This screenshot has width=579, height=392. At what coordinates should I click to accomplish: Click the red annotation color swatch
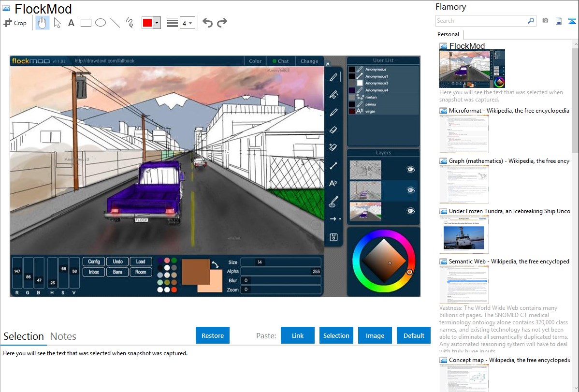point(147,23)
